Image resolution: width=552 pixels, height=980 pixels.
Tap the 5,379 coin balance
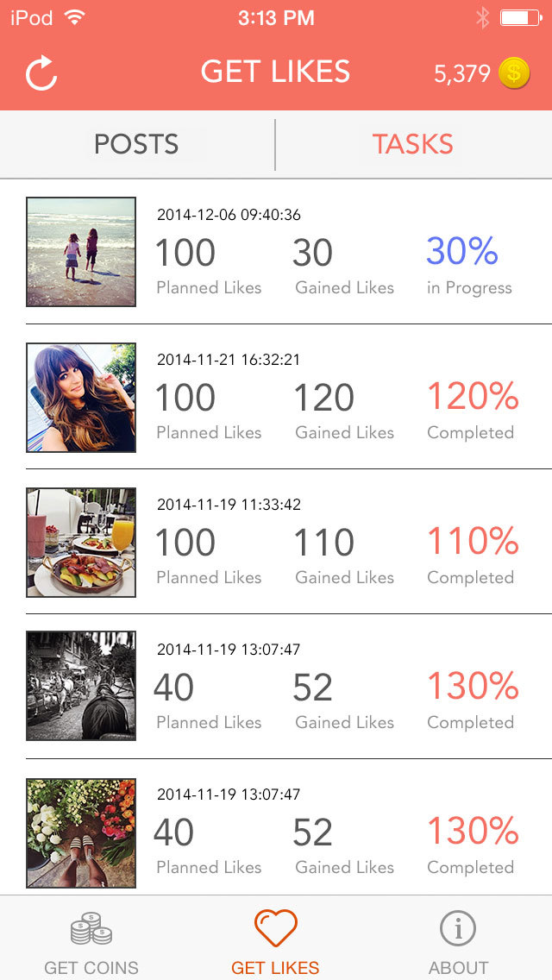[x=462, y=74]
